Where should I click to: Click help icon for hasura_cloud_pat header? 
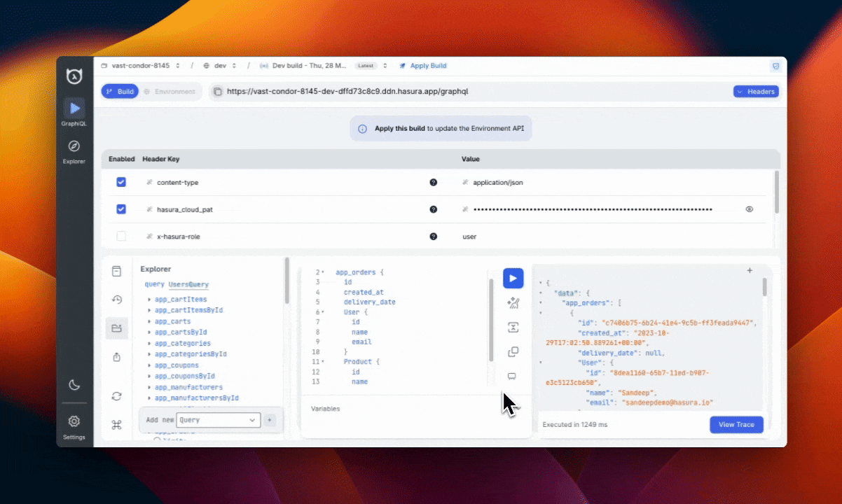tap(434, 209)
